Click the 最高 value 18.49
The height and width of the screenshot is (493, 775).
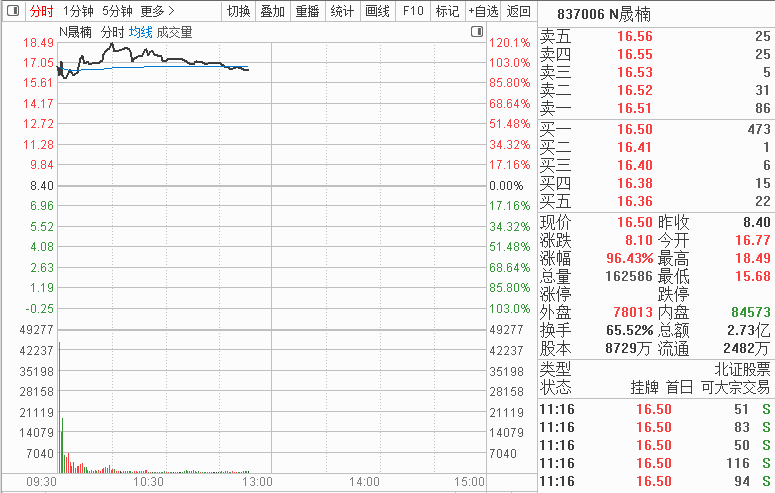pyautogui.click(x=753, y=258)
